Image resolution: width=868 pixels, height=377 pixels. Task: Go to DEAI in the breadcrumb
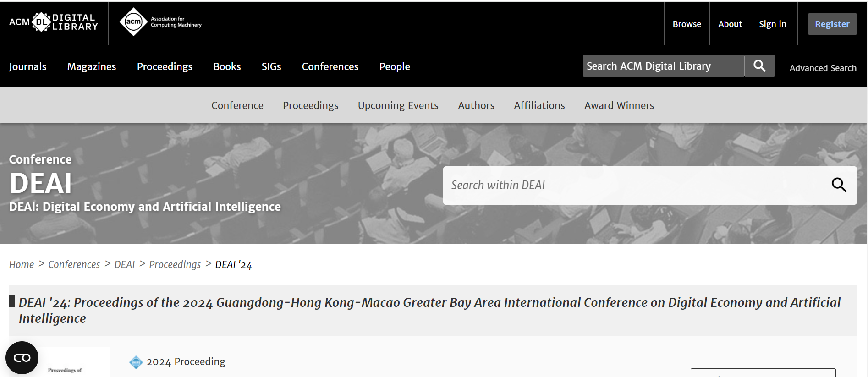(125, 264)
